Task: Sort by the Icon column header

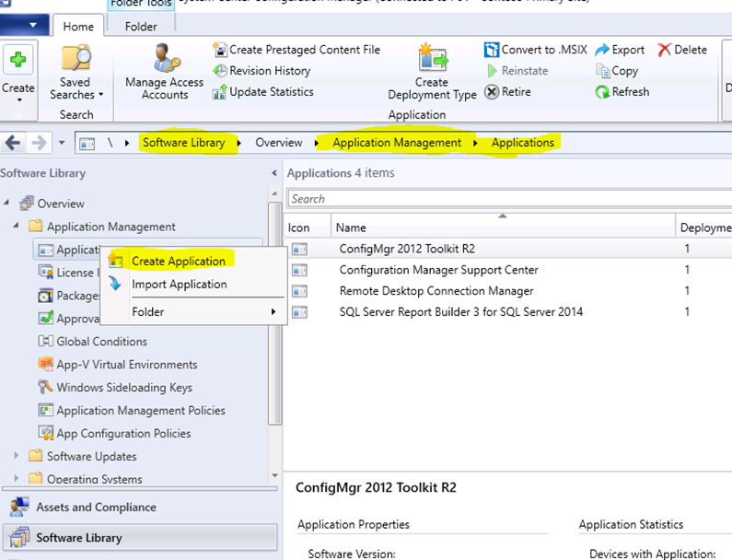Action: coord(308,227)
